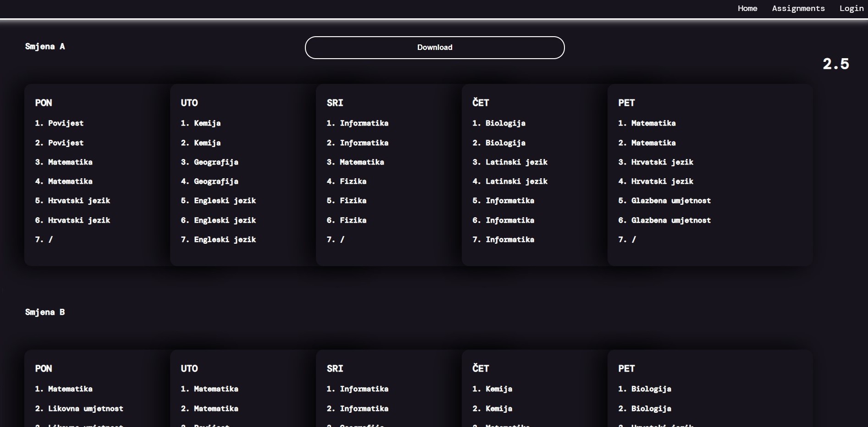Select '2. Informatika' on Wednesday, Smjena A
The image size is (868, 427).
pyautogui.click(x=358, y=143)
